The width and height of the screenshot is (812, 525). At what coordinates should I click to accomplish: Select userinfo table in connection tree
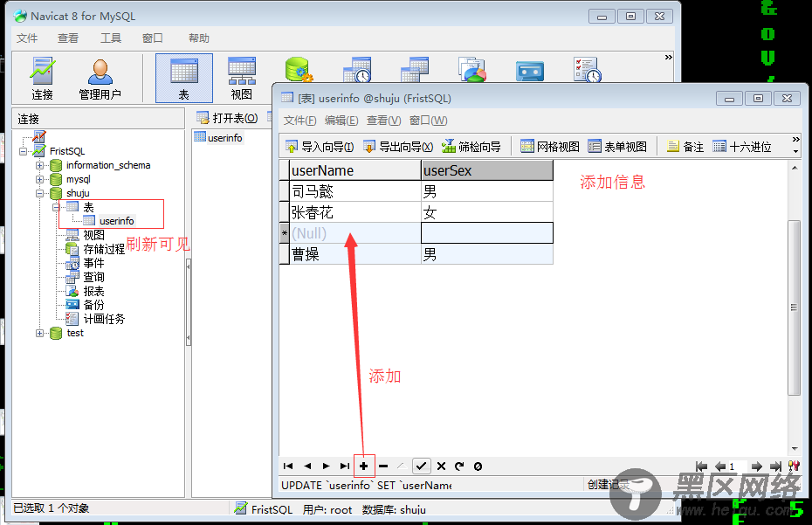pos(116,221)
